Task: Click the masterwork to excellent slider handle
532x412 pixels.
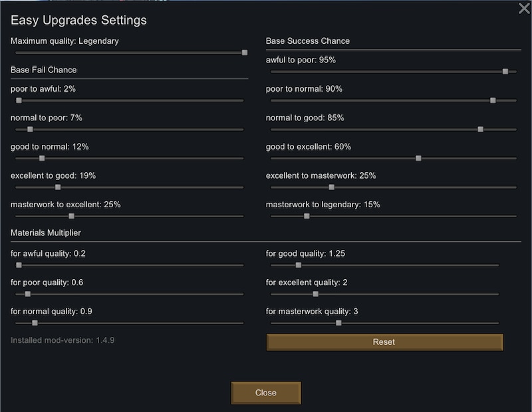Action: pos(72,216)
